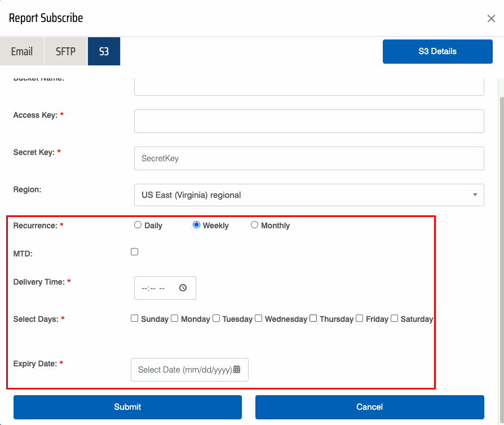This screenshot has height=425, width=504.
Task: Click the clock icon in Delivery Time
Action: point(183,288)
